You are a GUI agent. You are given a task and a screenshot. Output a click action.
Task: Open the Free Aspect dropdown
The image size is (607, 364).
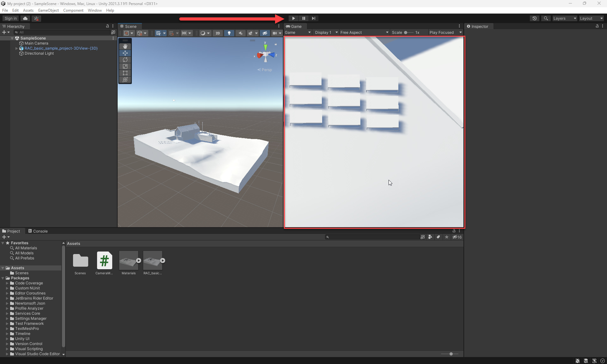pos(364,32)
